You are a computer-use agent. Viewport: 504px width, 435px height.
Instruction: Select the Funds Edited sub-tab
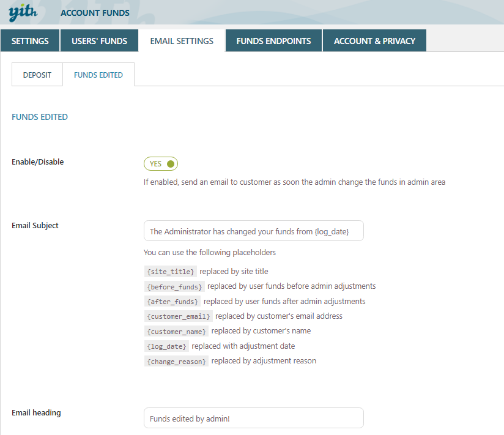pyautogui.click(x=98, y=75)
